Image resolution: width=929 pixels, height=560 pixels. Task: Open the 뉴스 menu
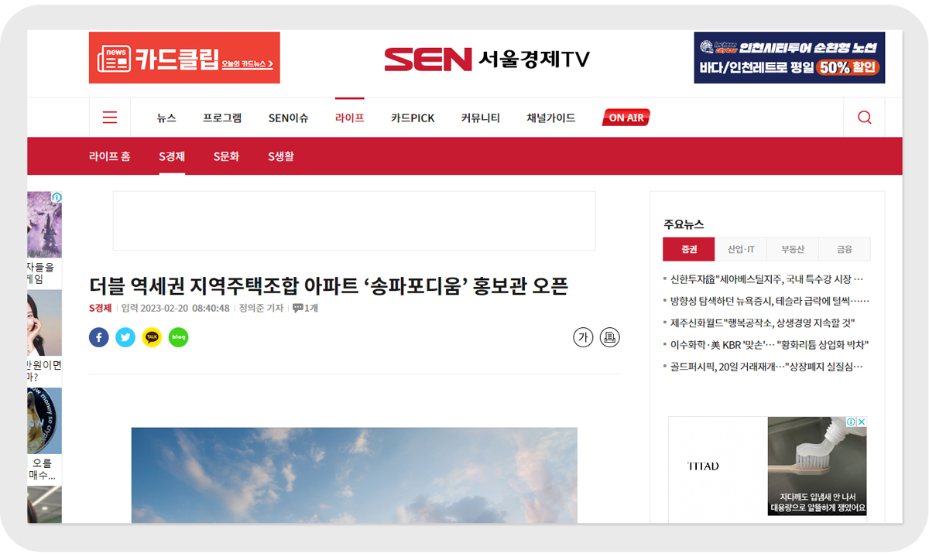(x=166, y=118)
